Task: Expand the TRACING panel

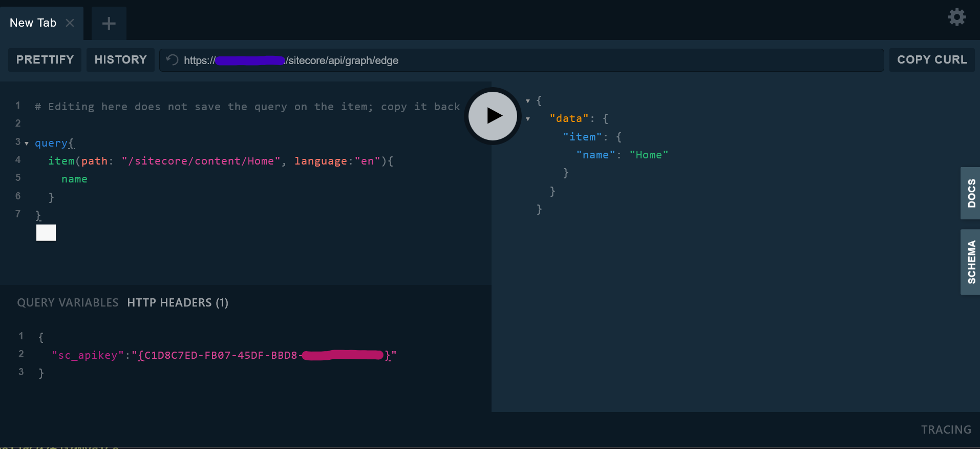Action: tap(946, 430)
